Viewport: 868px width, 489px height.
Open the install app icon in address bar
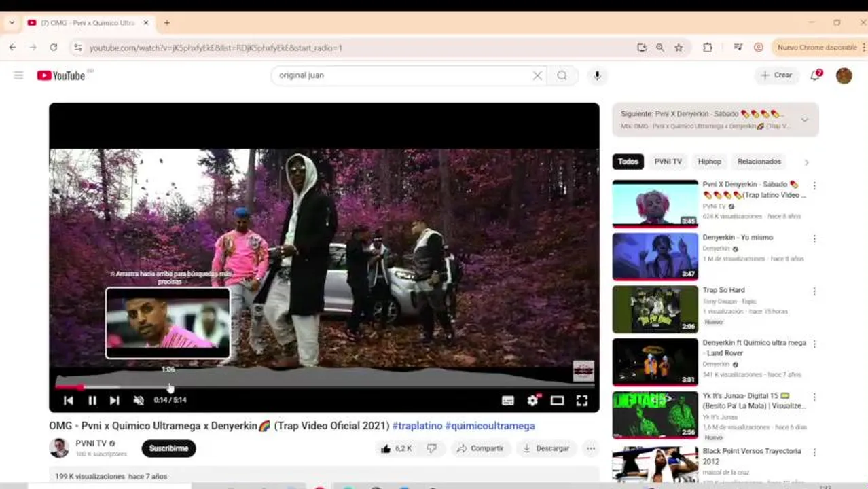642,48
